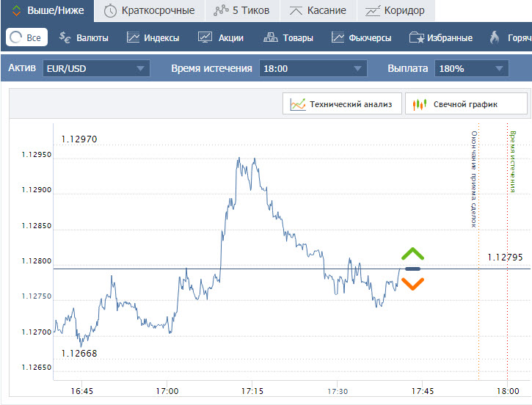
Task: Click the 1.12668 low price label
Action: 79,354
